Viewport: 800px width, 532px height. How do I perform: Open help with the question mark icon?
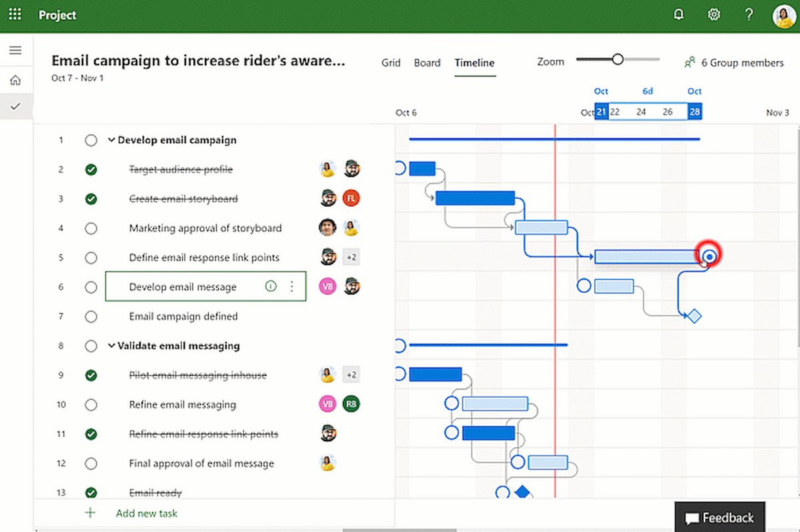click(749, 14)
